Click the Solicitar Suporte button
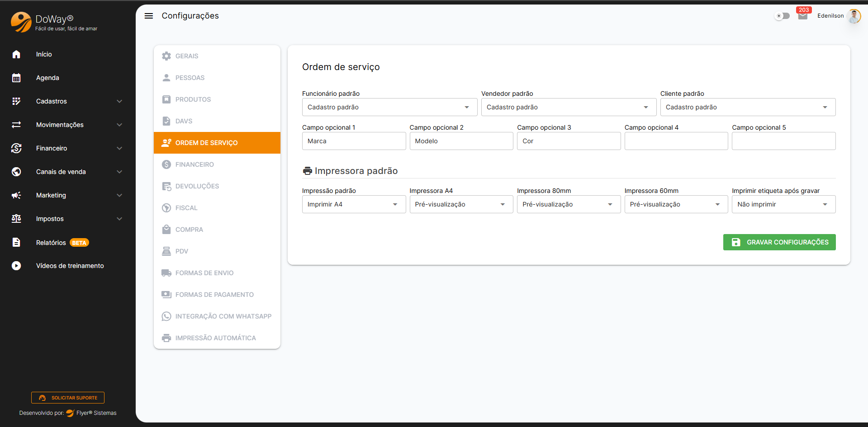 (68, 398)
